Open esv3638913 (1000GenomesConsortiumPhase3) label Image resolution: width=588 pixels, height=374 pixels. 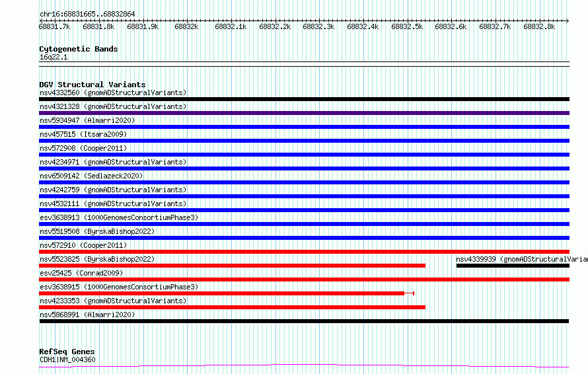point(119,217)
